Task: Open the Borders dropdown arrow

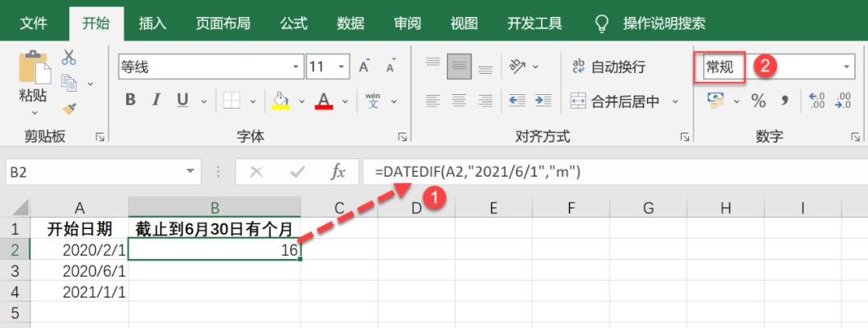Action: [x=253, y=101]
